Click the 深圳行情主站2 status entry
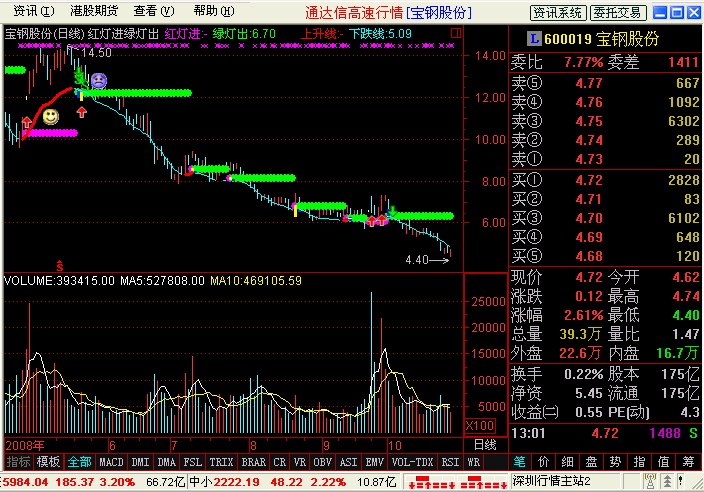Viewport: 704px width, 492px height. (x=552, y=482)
